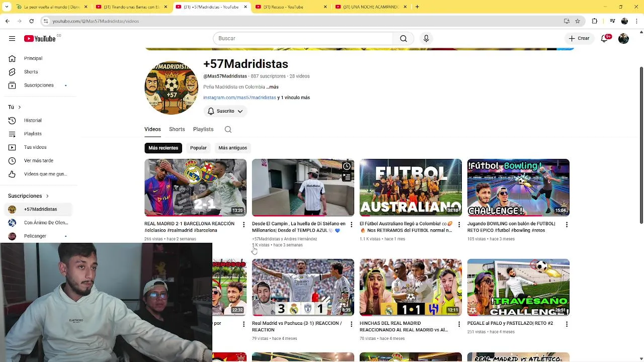
Task: Open Con Ánimo De Ofen... subscription
Action: (x=38, y=223)
